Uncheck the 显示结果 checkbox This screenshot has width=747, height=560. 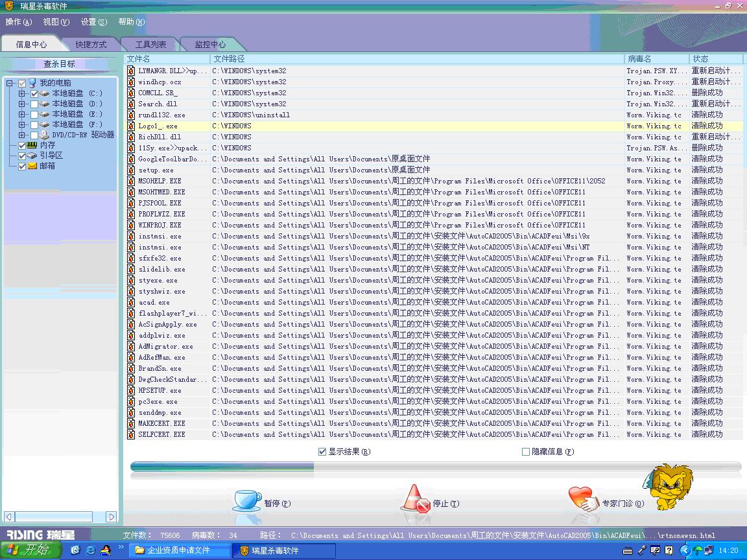[322, 452]
